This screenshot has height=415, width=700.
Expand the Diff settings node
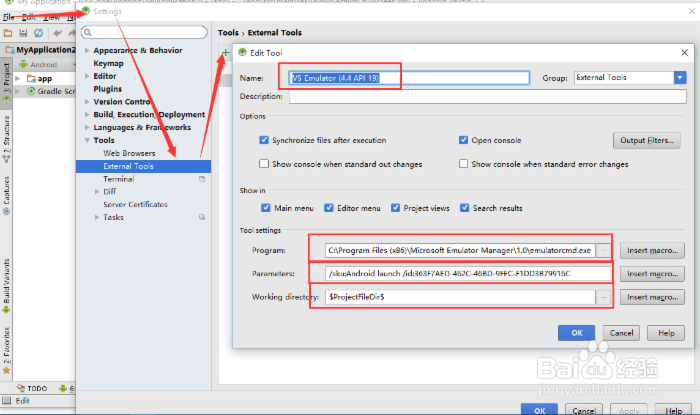[97, 191]
